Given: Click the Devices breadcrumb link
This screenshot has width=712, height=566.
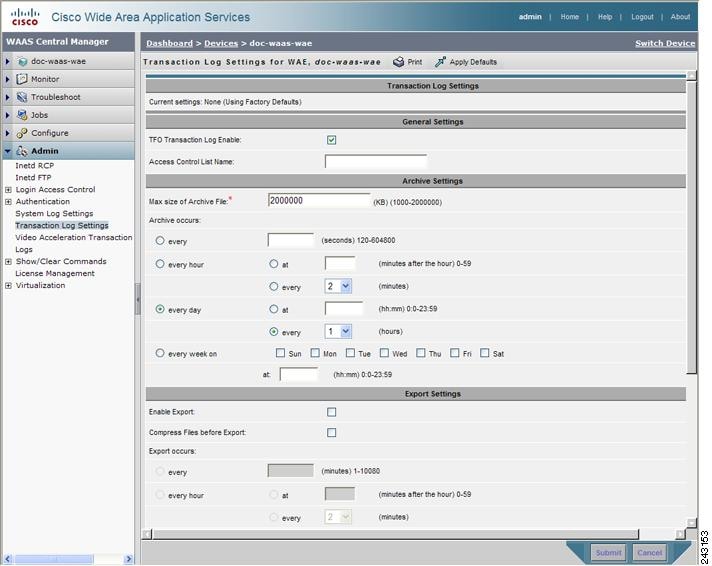Looking at the screenshot, I should click(221, 43).
